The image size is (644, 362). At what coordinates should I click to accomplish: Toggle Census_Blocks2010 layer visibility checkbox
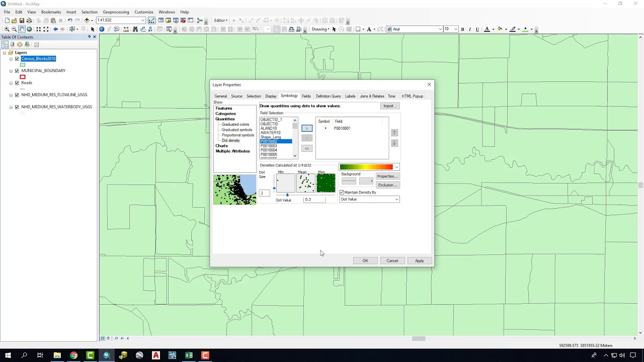pos(17,59)
